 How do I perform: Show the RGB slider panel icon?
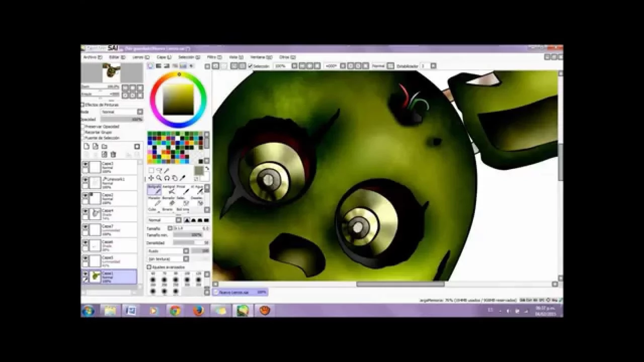point(158,66)
